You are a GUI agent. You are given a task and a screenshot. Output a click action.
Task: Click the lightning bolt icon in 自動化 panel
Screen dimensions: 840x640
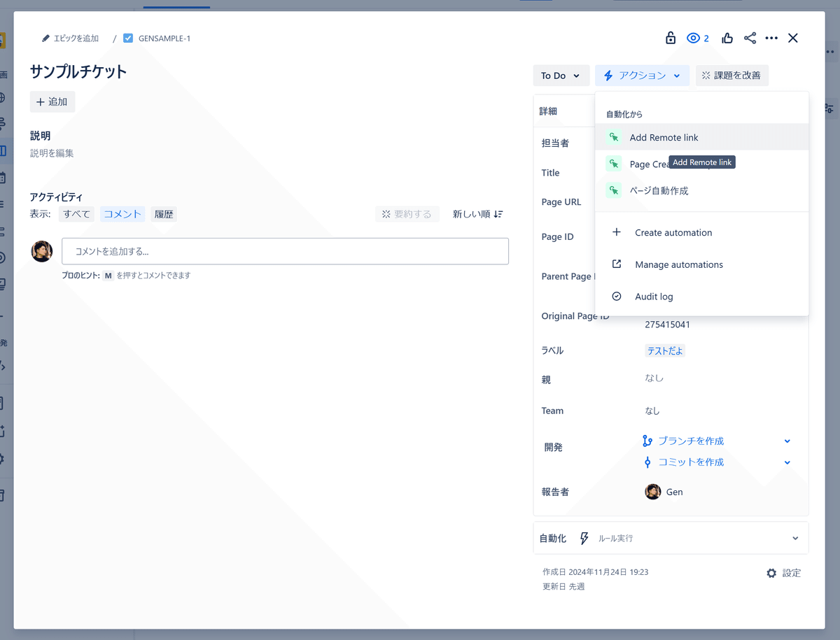click(x=584, y=538)
